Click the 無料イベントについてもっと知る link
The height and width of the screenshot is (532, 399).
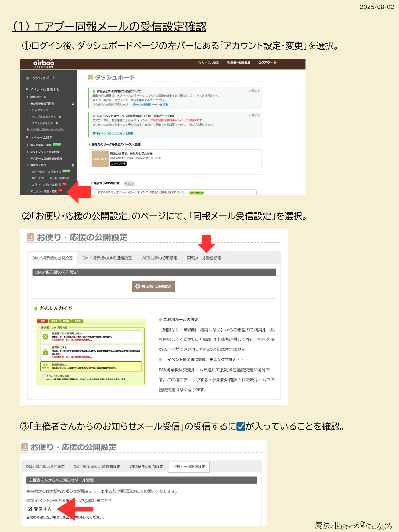(x=113, y=134)
